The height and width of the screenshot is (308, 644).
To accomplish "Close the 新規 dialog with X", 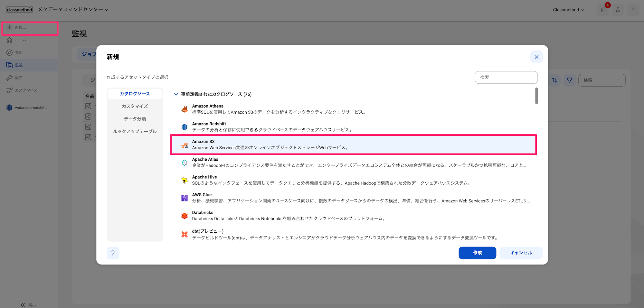I will click(536, 57).
